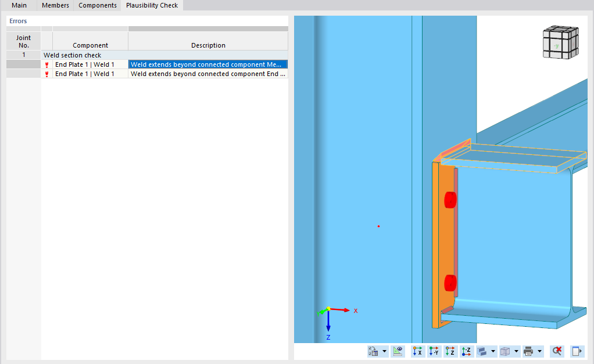Set view in X direction
The width and height of the screenshot is (594, 364).
pyautogui.click(x=417, y=351)
